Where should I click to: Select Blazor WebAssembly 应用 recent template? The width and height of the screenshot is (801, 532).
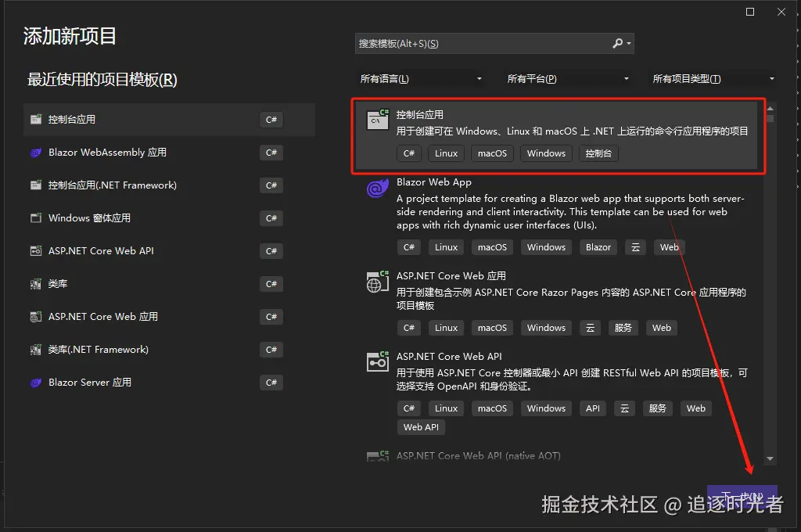[x=169, y=153]
